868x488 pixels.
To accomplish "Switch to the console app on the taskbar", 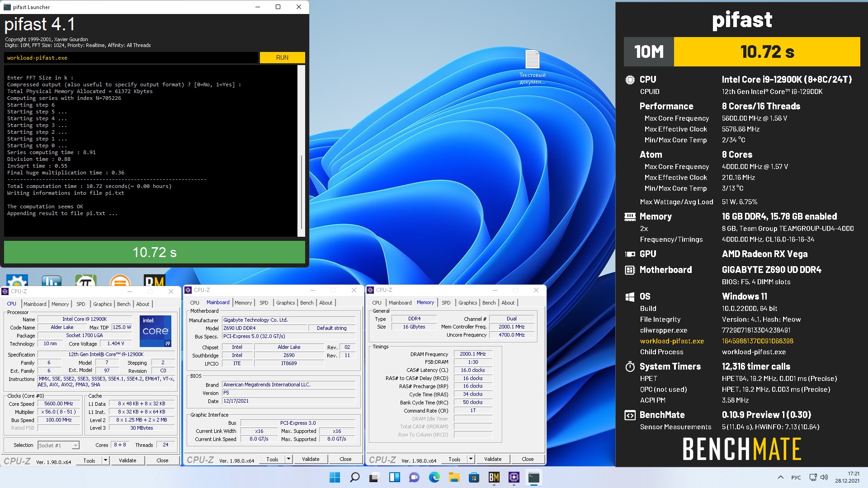I will (534, 477).
